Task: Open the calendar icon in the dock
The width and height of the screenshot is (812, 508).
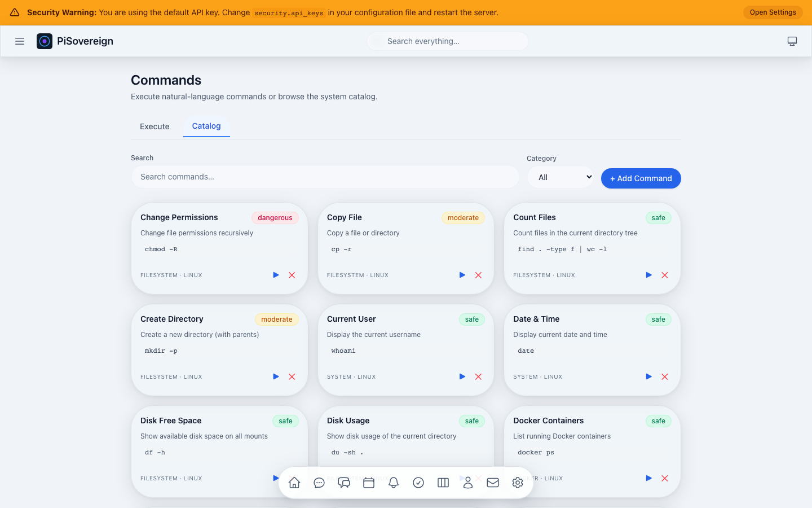Action: (369, 483)
